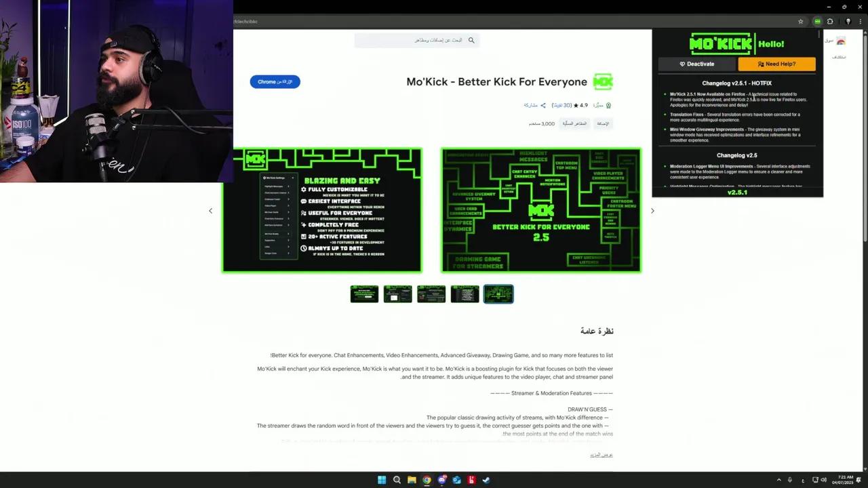Click the Moderation Logger Menu UI Improvements entry
This screenshot has width=868, height=488.
(x=740, y=172)
